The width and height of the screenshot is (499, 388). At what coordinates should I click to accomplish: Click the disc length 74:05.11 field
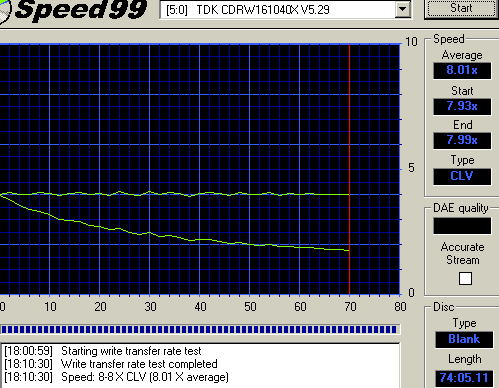pos(464,378)
